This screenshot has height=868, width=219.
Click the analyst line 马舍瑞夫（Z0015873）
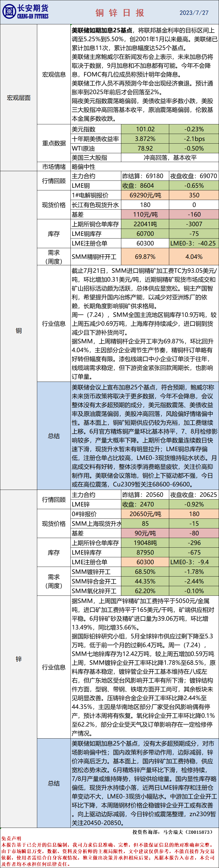point(188,832)
